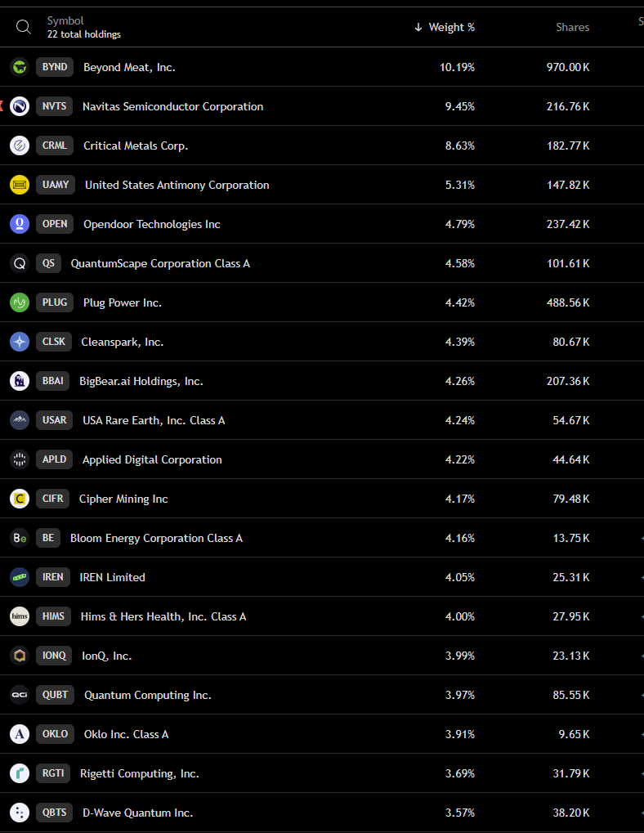The width and height of the screenshot is (644, 833).
Task: Click the Bloom Energy Be logo
Action: point(20,538)
